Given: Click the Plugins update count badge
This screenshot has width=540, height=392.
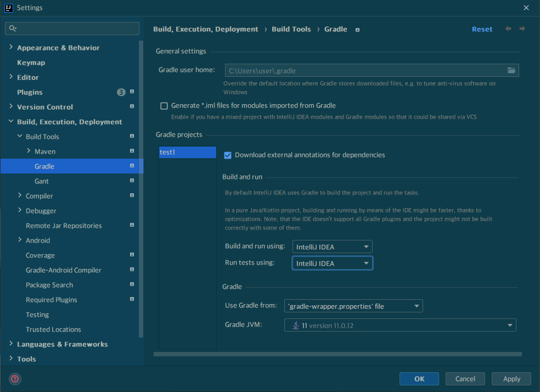Looking at the screenshot, I should 121,92.
